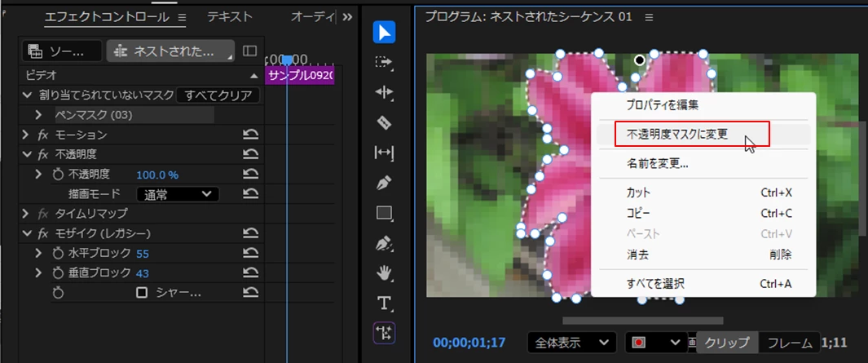The width and height of the screenshot is (868, 363).
Task: Collapse the 不透明度 effect group
Action: (x=27, y=154)
